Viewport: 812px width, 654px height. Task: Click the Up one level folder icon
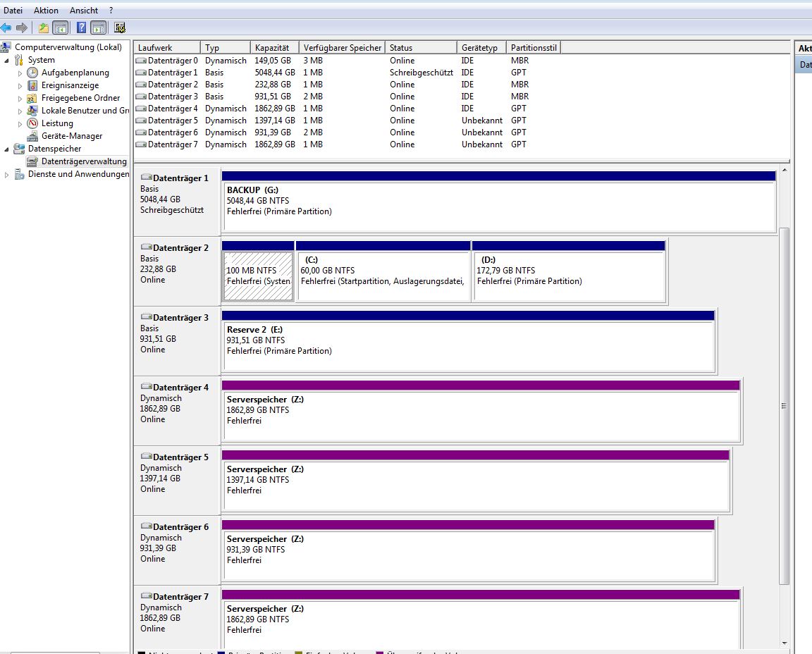[44, 28]
